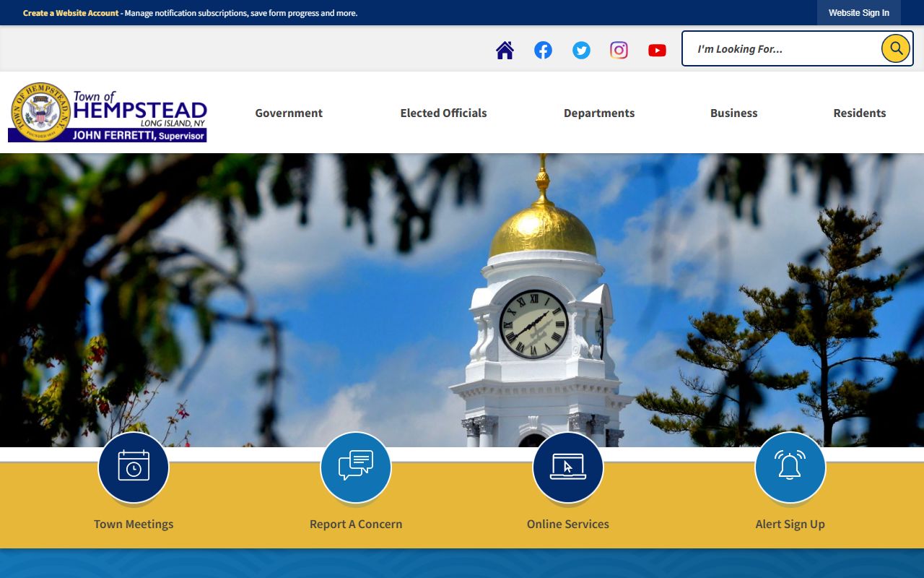Click the Town of Hempstead logo
The image size is (924, 578).
click(x=108, y=112)
